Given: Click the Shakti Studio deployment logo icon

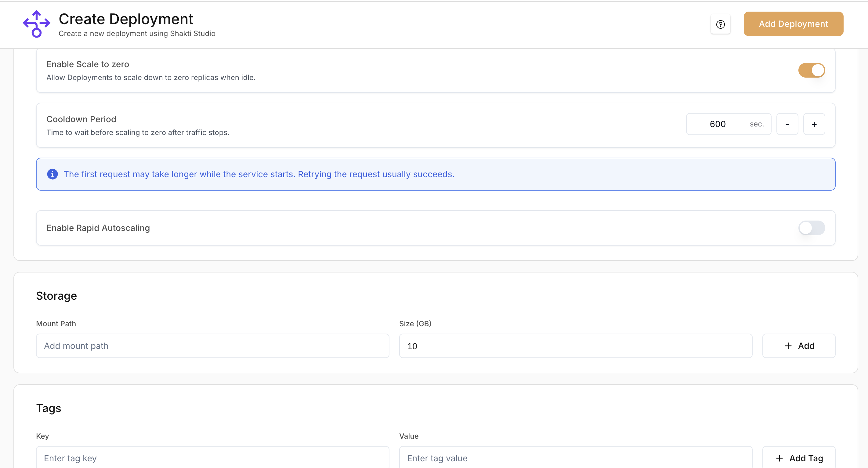Looking at the screenshot, I should click(x=36, y=24).
